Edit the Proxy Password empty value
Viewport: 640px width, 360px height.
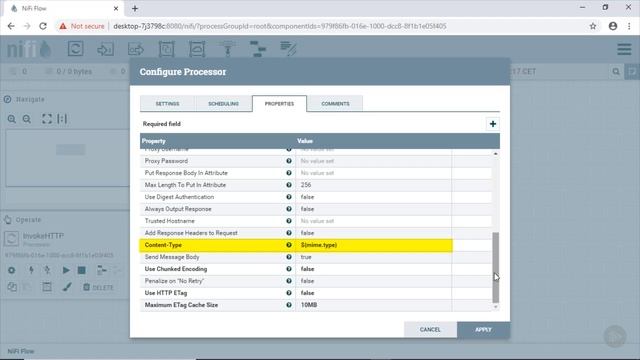(373, 161)
